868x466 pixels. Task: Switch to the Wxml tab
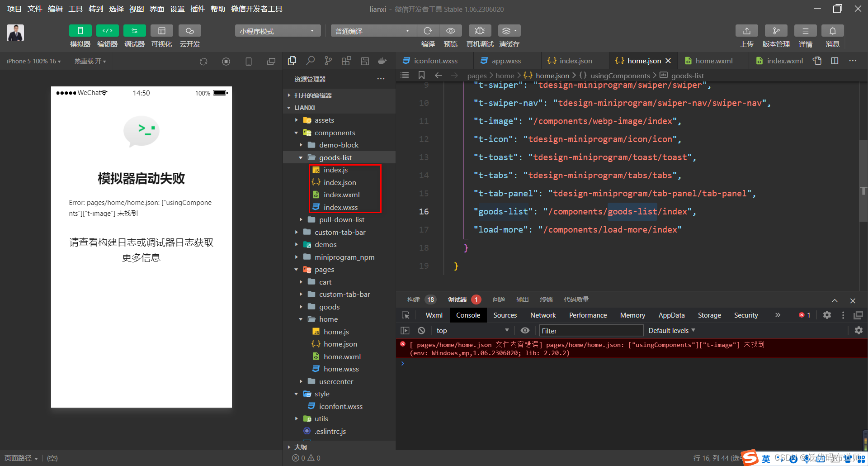434,315
